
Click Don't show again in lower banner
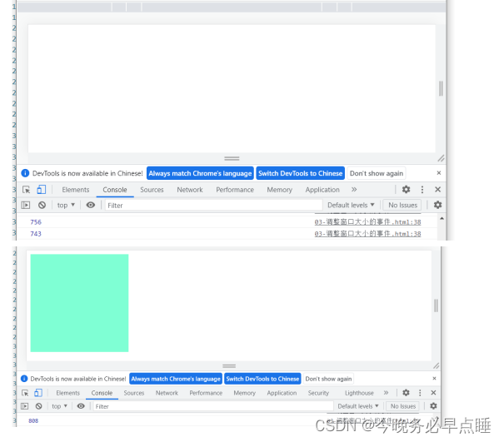328,379
